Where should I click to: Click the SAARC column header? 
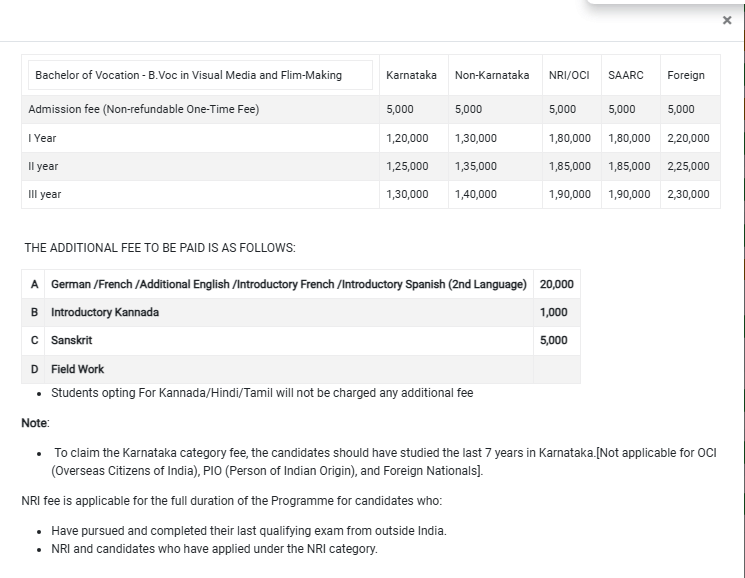pos(626,75)
